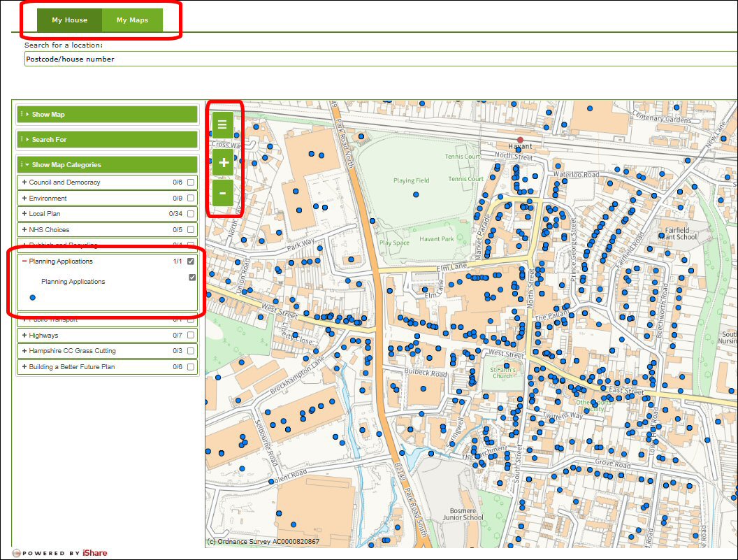Zoom out using the minus button
Screen dimensions: 738x560
pos(223,193)
